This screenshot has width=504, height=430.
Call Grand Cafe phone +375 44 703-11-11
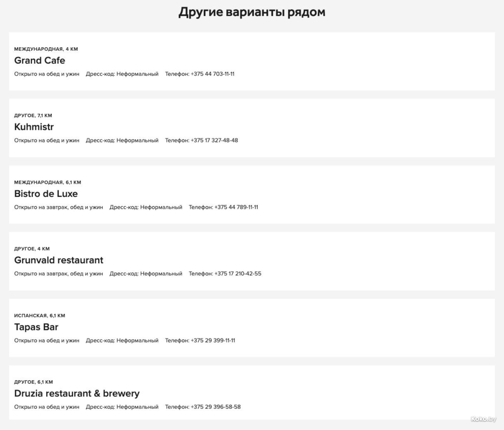tap(213, 74)
